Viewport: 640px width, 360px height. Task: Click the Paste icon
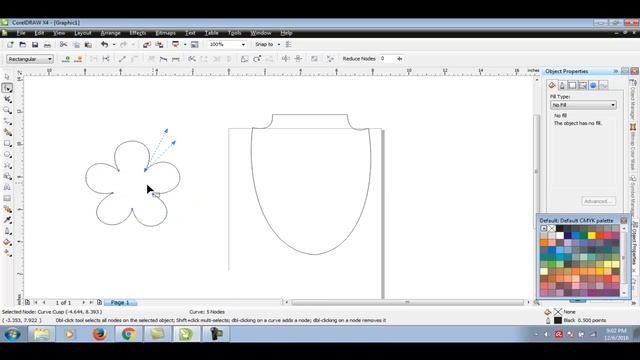pos(88,44)
